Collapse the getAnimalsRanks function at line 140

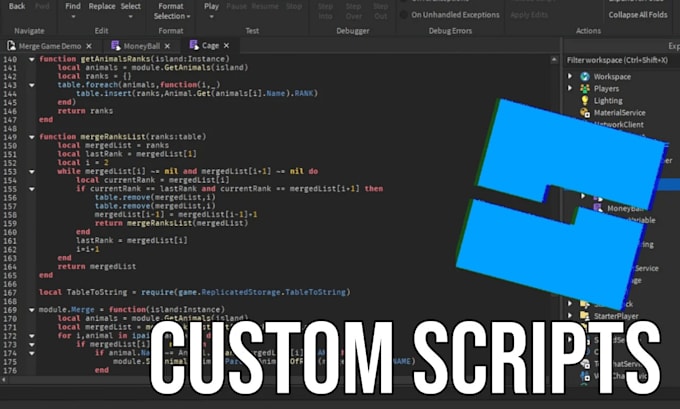tap(32, 59)
